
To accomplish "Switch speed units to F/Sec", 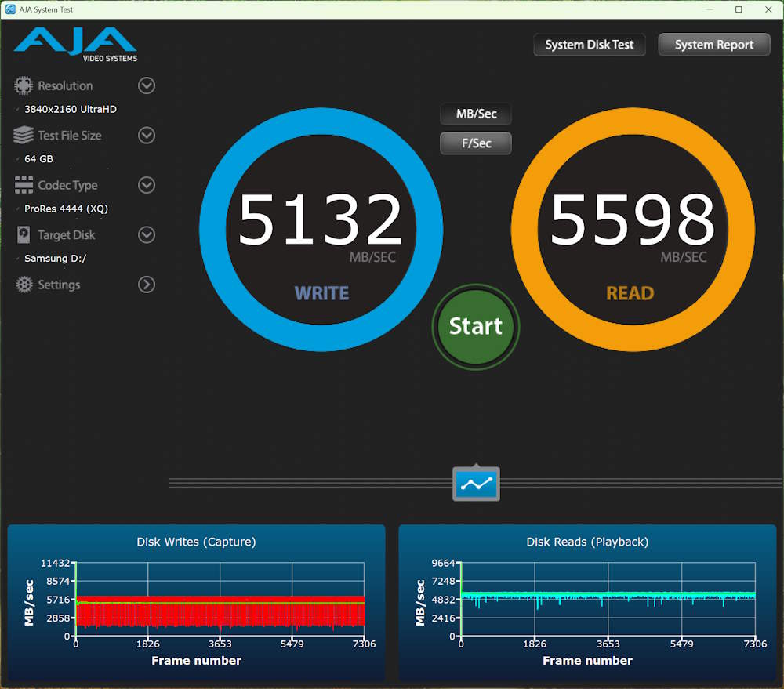I will coord(475,143).
